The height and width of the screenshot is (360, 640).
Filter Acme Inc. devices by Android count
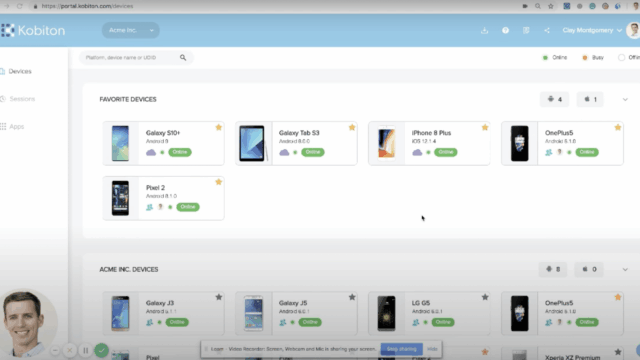click(553, 269)
